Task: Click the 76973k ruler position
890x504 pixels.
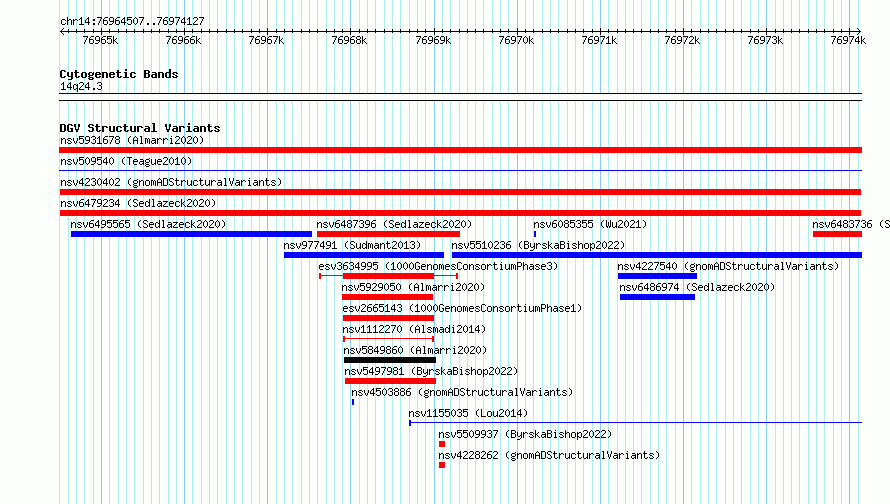Action: tap(765, 40)
